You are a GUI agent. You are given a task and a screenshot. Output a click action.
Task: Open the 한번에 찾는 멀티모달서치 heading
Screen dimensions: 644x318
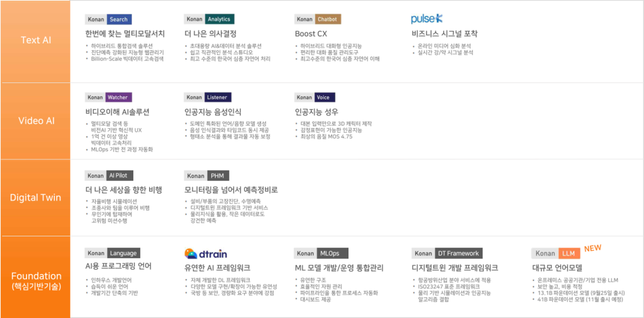(x=125, y=34)
